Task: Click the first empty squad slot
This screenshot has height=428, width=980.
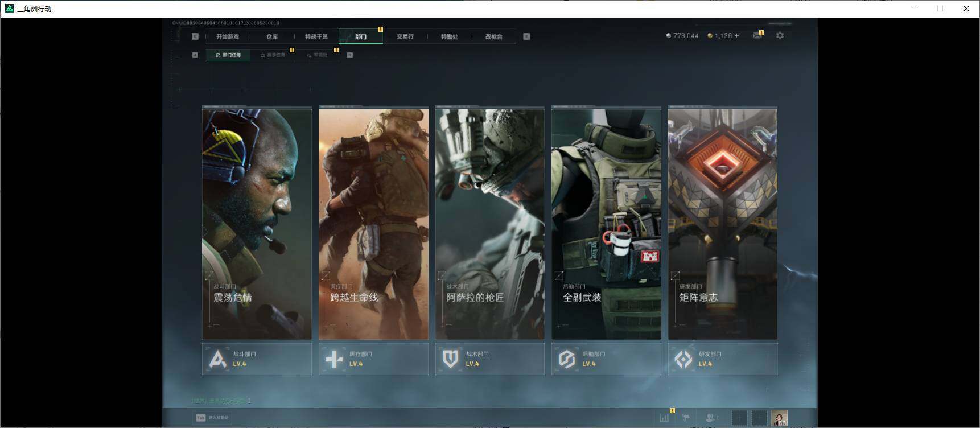Action: [739, 418]
